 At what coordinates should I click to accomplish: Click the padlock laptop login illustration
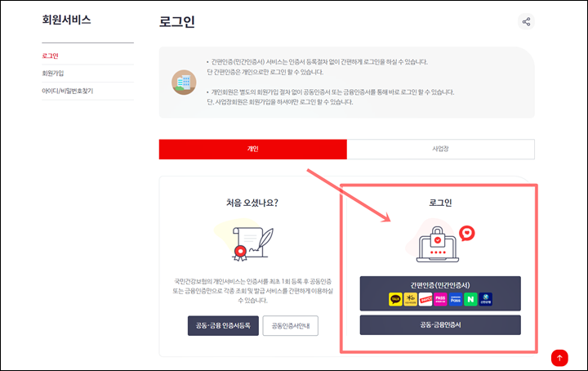coord(438,244)
